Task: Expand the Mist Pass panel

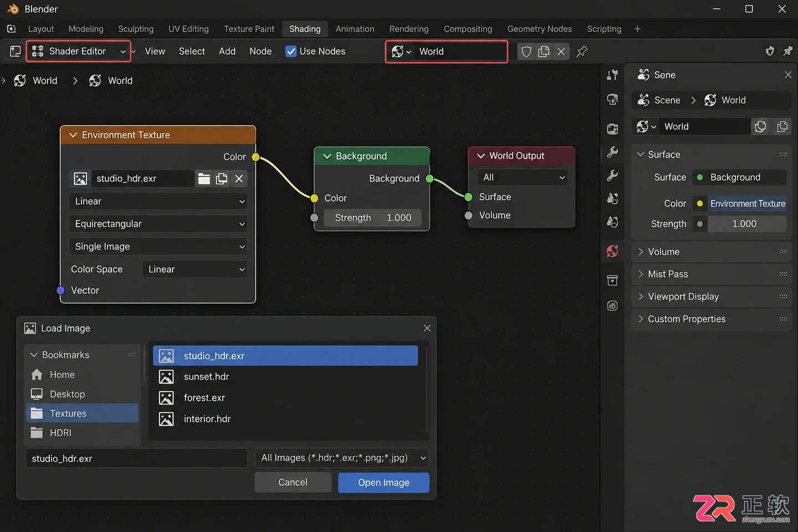Action: 712,274
